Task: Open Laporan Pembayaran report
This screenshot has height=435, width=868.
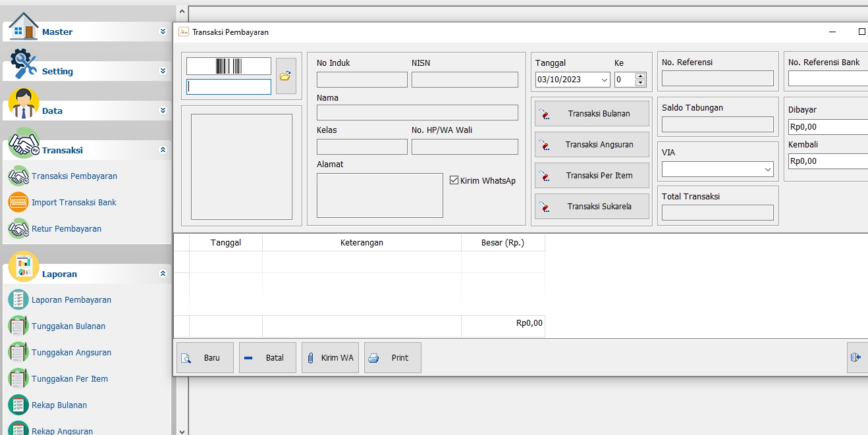Action: tap(70, 300)
